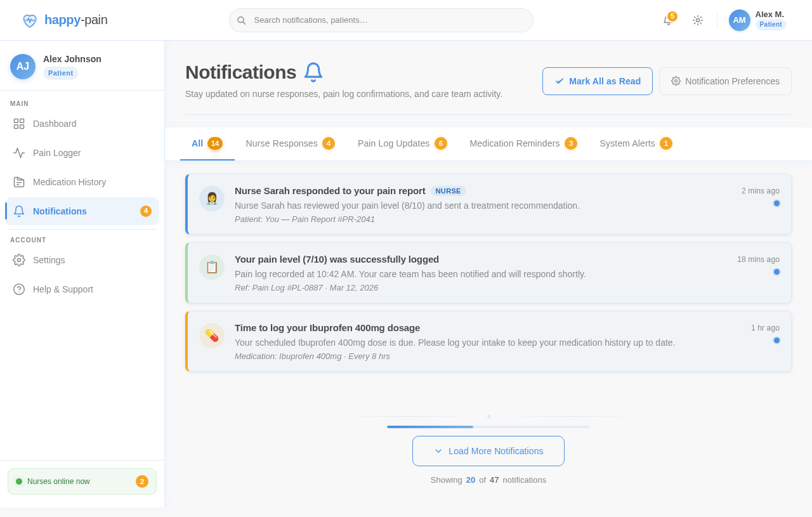Click the happy-pain heart logo
812x517 pixels.
click(29, 20)
